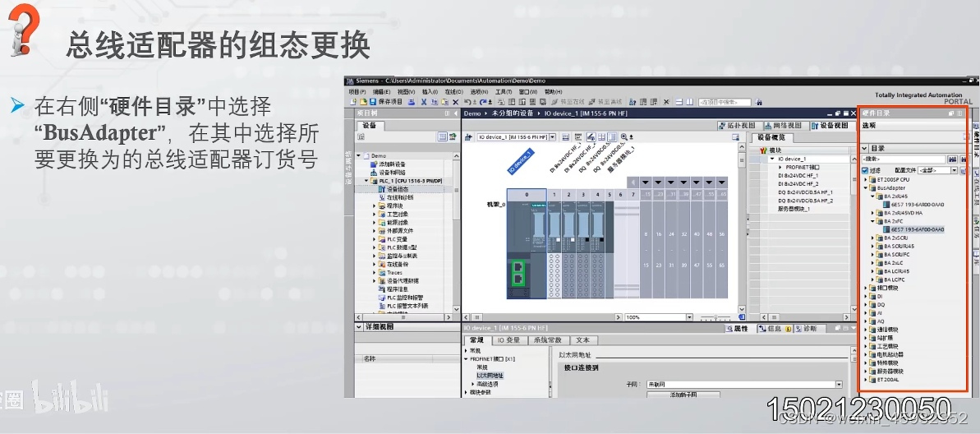Expand BA 2xSCRJ catalog folder
Viewport: 980px width, 434px height.
874,238
